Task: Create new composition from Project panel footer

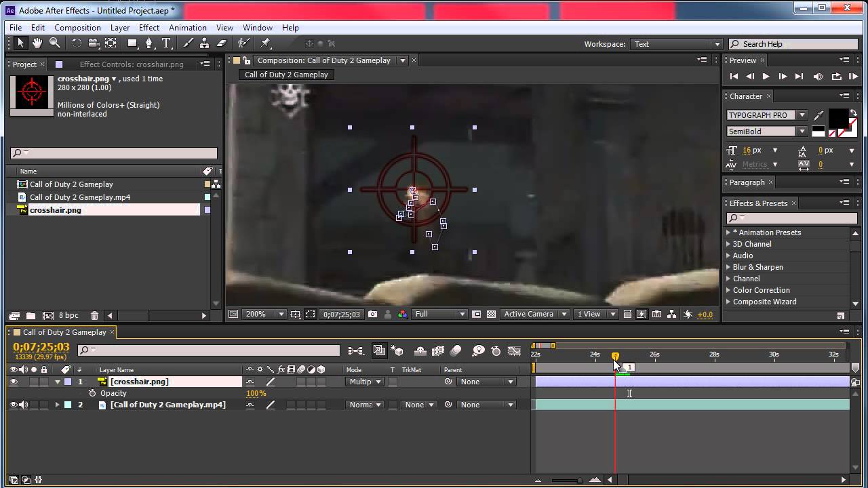Action: (x=47, y=316)
